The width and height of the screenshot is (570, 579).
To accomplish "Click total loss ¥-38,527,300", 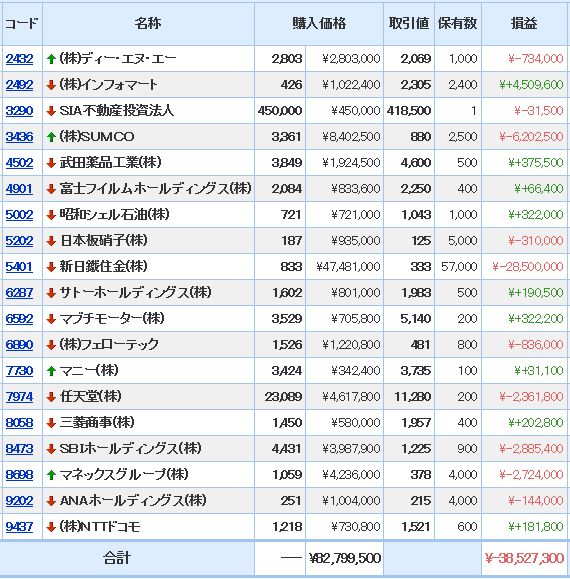I will point(524,558).
